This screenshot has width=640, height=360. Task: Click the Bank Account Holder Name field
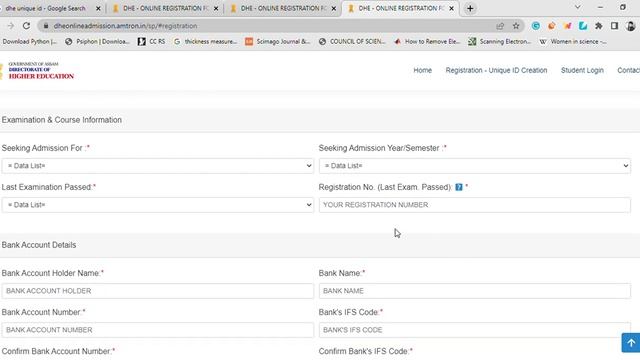tap(158, 291)
